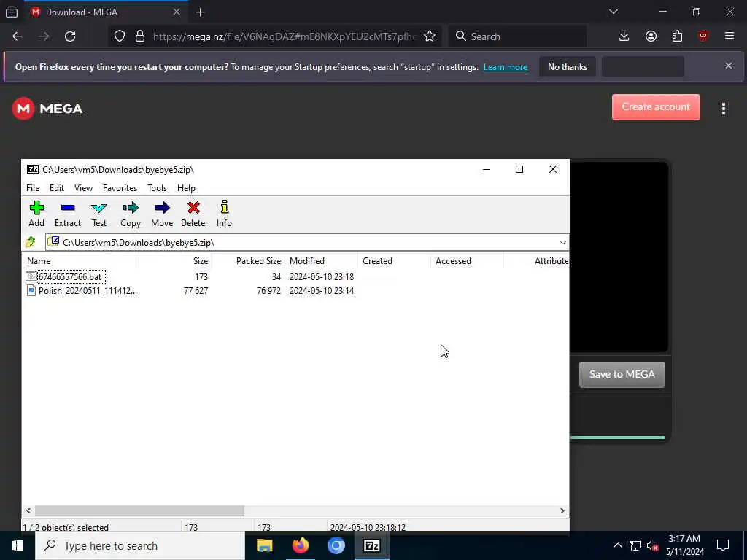Image resolution: width=747 pixels, height=560 pixels.
Task: Open the File menu in 7-Zip
Action: point(33,188)
